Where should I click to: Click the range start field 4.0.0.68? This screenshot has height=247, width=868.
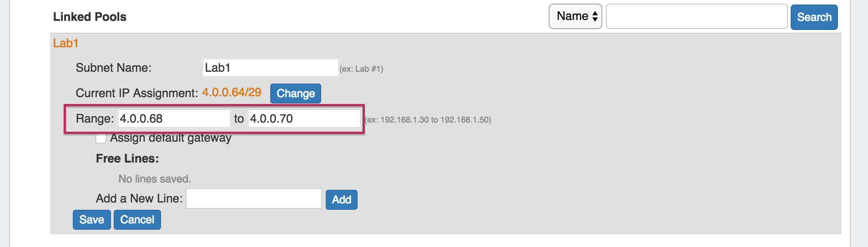click(174, 119)
